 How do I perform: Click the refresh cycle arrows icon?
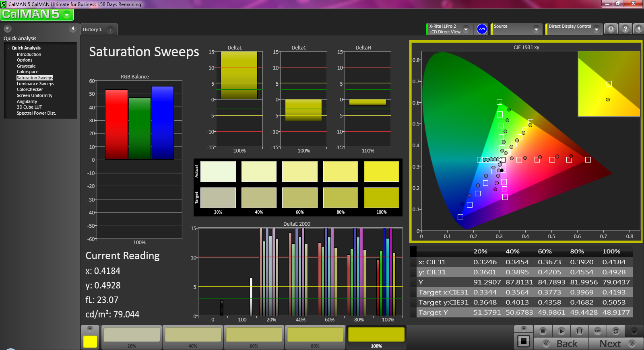point(615,331)
